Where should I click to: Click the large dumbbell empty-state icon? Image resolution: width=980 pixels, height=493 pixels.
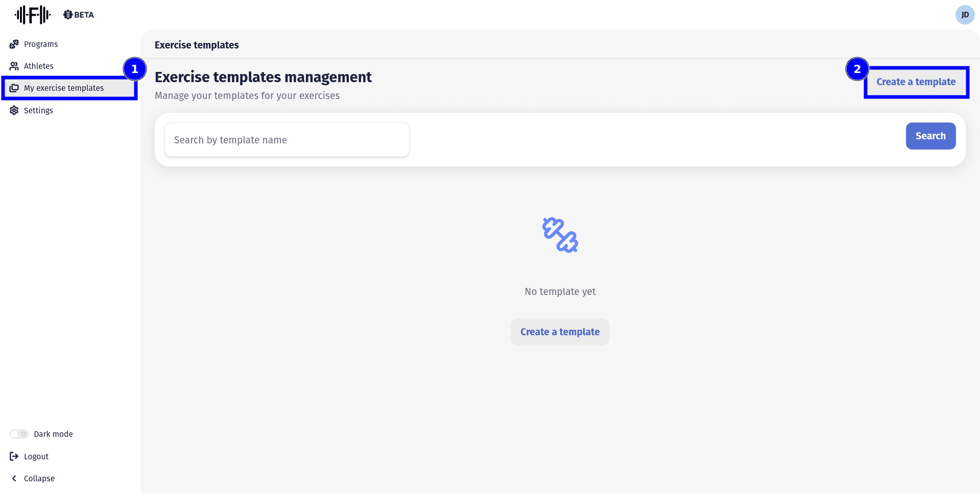pyautogui.click(x=560, y=235)
